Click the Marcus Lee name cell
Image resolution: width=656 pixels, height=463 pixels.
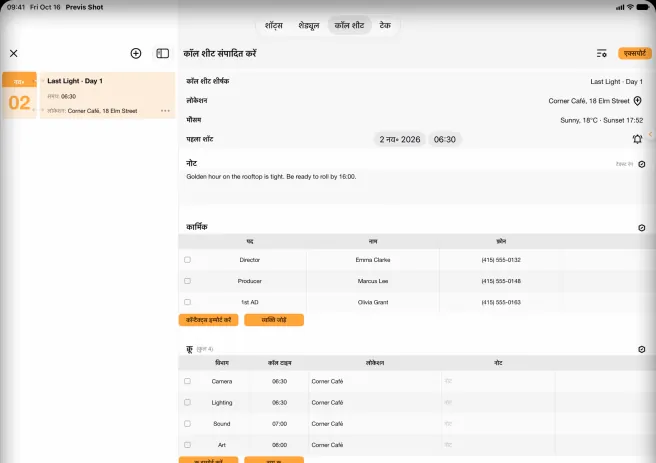[373, 281]
